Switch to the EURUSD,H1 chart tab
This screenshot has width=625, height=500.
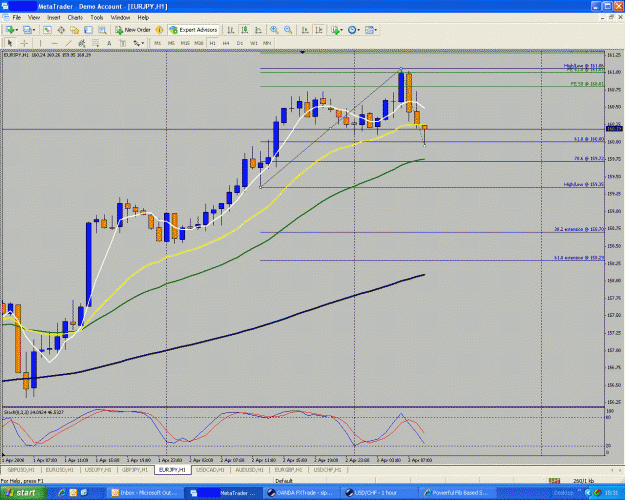(x=59, y=470)
